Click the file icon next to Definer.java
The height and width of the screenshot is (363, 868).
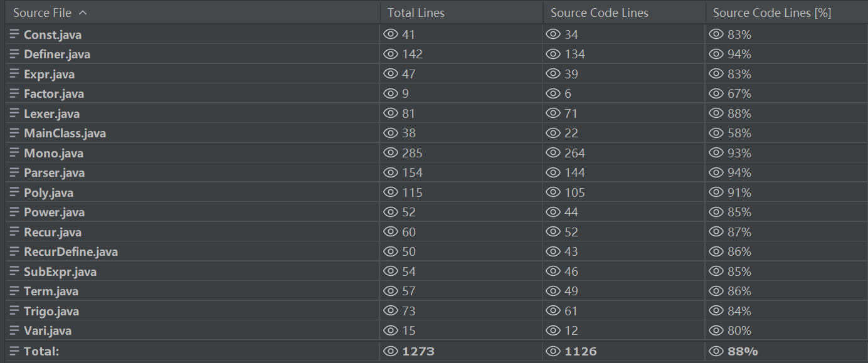point(13,54)
